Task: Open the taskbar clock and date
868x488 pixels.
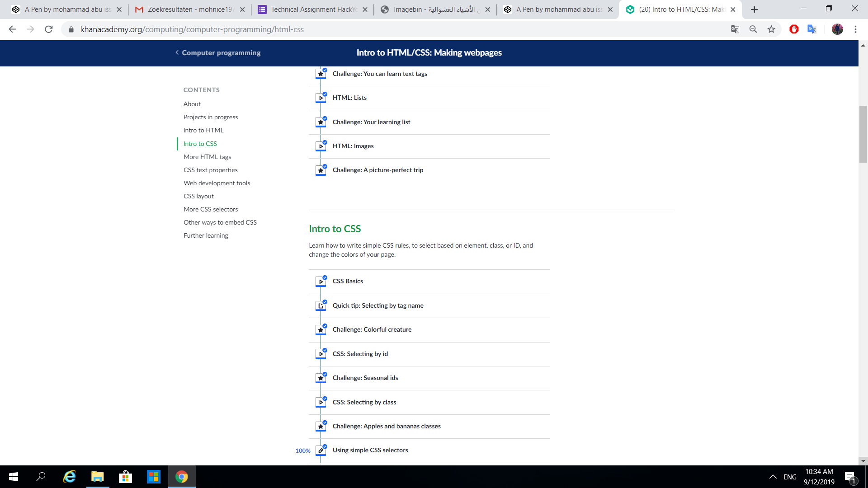Action: pyautogui.click(x=819, y=477)
